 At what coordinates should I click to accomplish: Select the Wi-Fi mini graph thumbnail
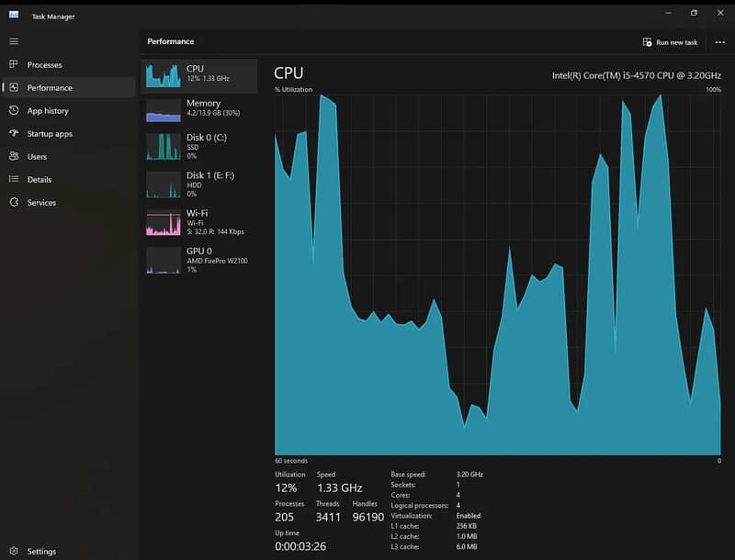click(x=164, y=222)
